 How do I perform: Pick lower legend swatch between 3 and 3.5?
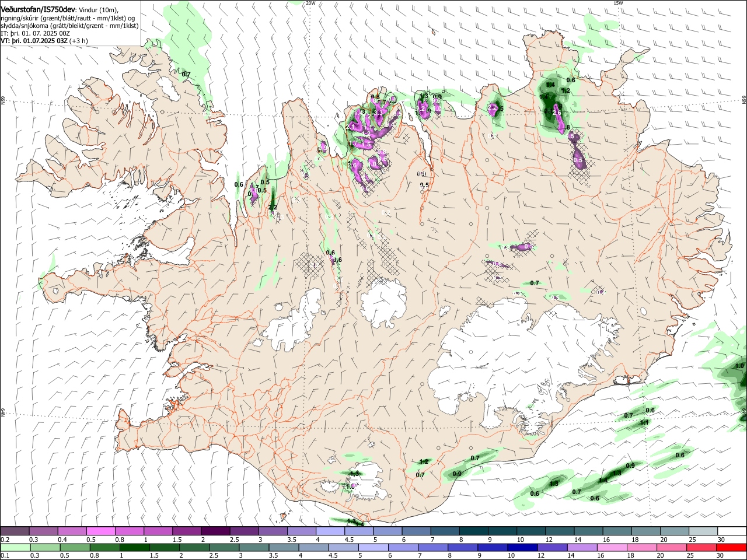(x=254, y=548)
